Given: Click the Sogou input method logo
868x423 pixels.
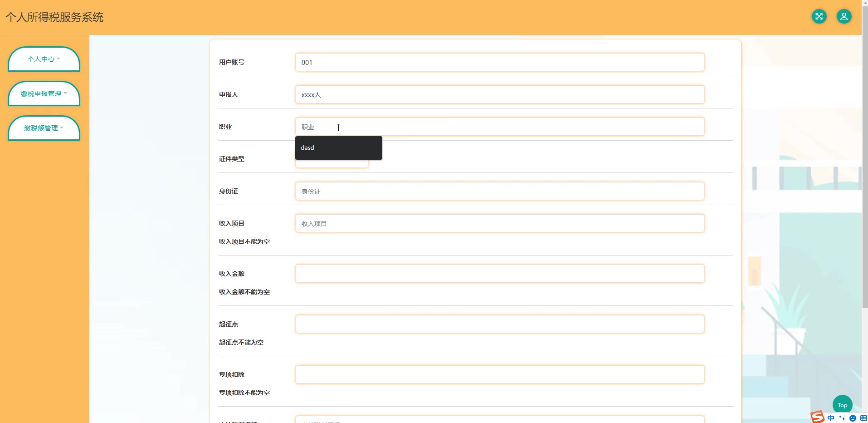Looking at the screenshot, I should [x=817, y=417].
